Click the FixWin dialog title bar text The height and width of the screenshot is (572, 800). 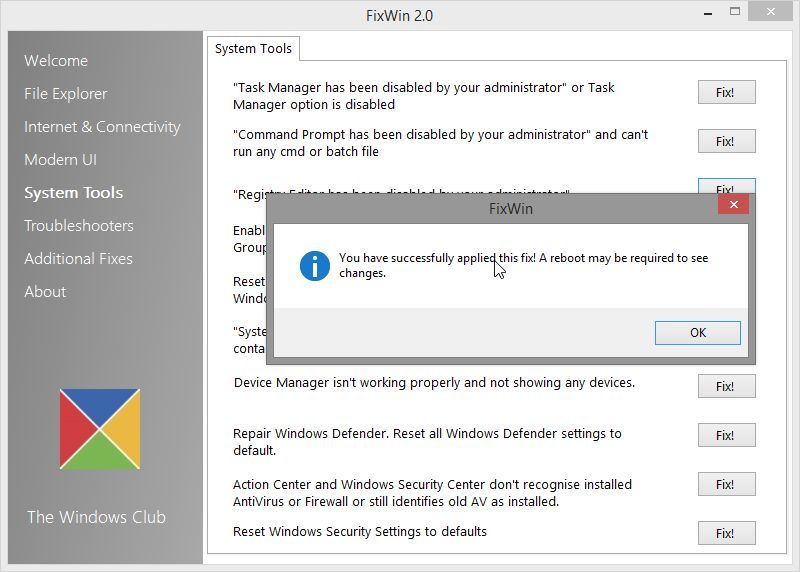pyautogui.click(x=510, y=209)
